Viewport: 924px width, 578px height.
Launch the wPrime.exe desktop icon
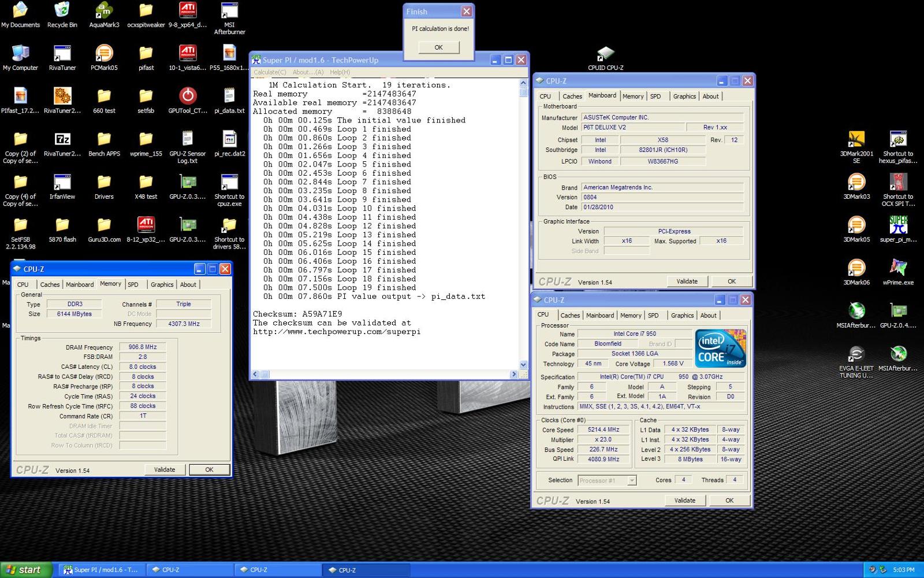(898, 272)
